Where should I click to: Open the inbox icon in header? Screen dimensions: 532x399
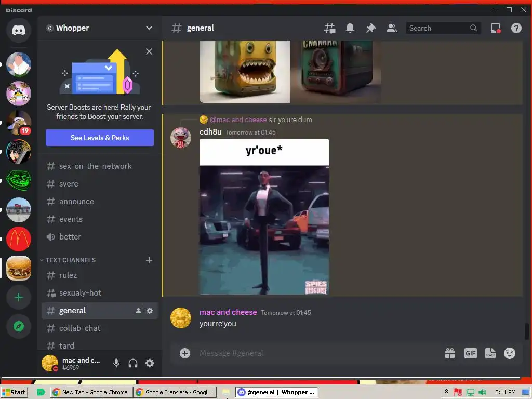[x=496, y=28]
